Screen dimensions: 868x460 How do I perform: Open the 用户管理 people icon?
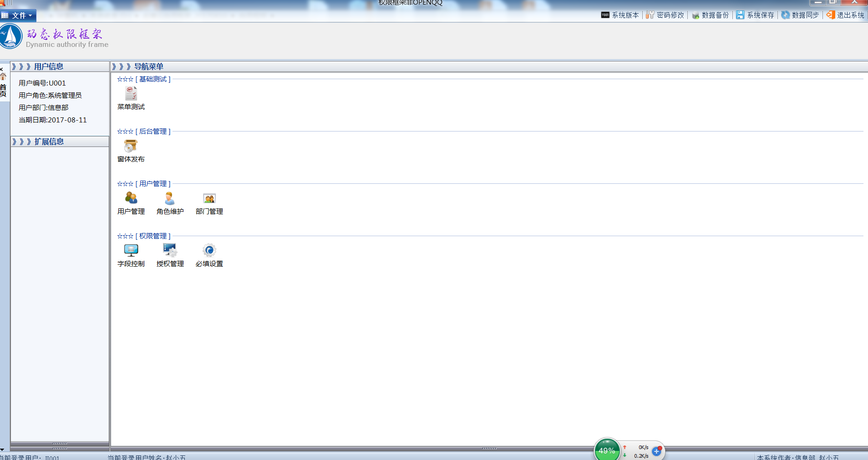click(131, 198)
